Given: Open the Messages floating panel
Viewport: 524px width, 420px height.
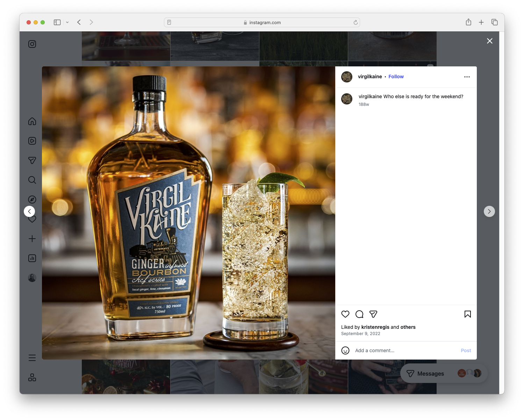Looking at the screenshot, I should (444, 374).
